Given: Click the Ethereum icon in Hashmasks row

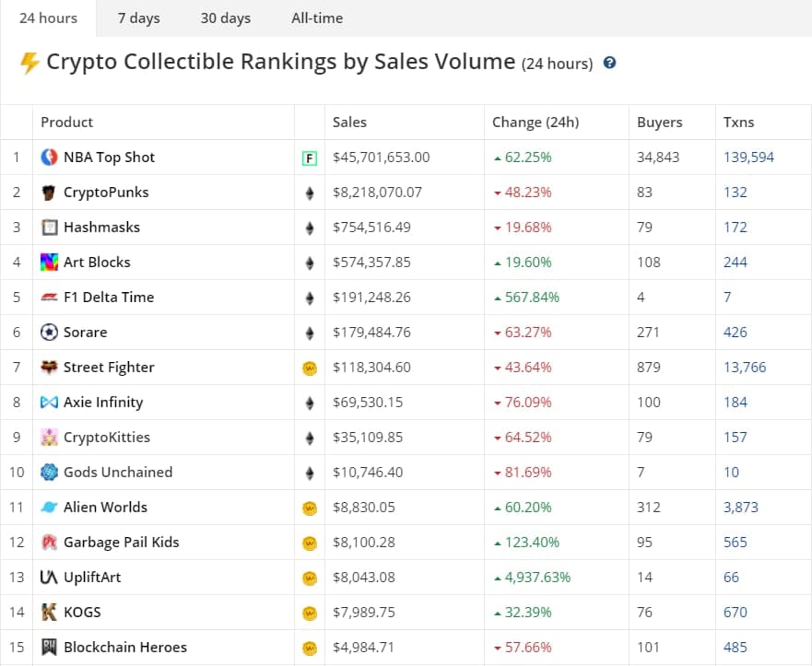Looking at the screenshot, I should coord(310,228).
